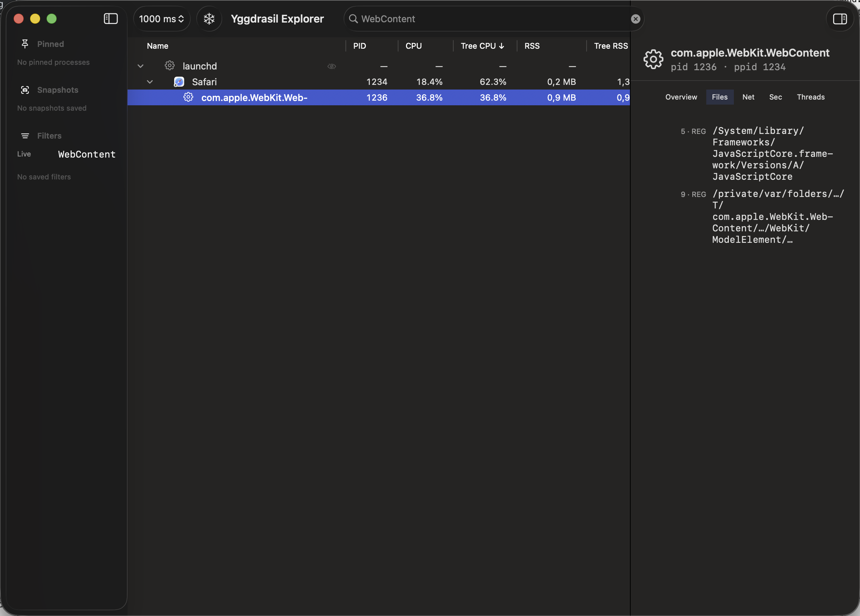Switch to the Threads tab
The width and height of the screenshot is (860, 616).
tap(810, 97)
